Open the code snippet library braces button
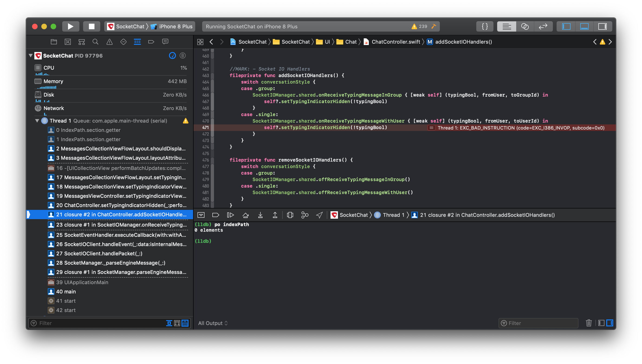 tap(485, 26)
